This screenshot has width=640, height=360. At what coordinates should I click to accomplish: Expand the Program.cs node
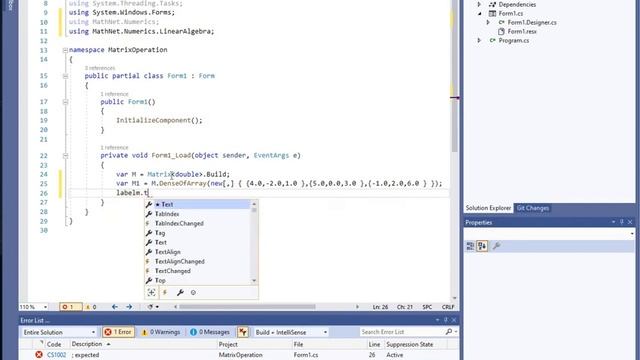point(480,40)
